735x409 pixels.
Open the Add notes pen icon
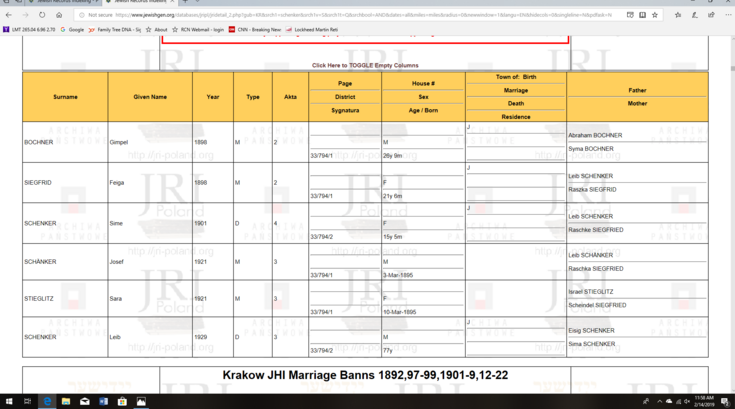(695, 15)
